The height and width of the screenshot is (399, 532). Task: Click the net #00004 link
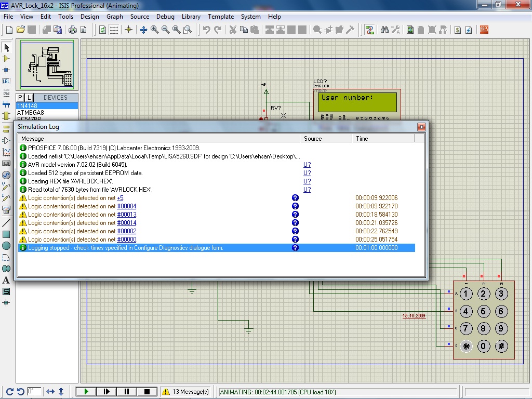tap(126, 206)
